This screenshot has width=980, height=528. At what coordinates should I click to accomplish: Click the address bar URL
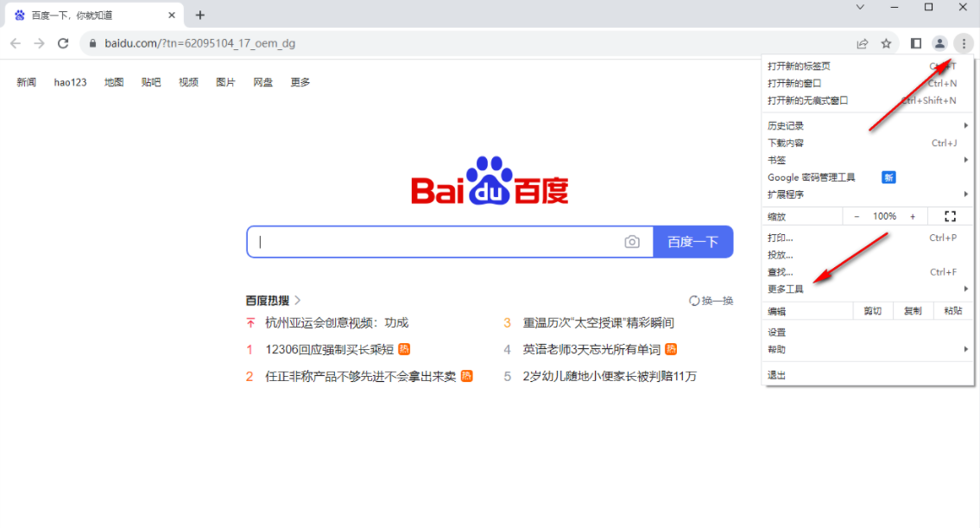pos(200,43)
